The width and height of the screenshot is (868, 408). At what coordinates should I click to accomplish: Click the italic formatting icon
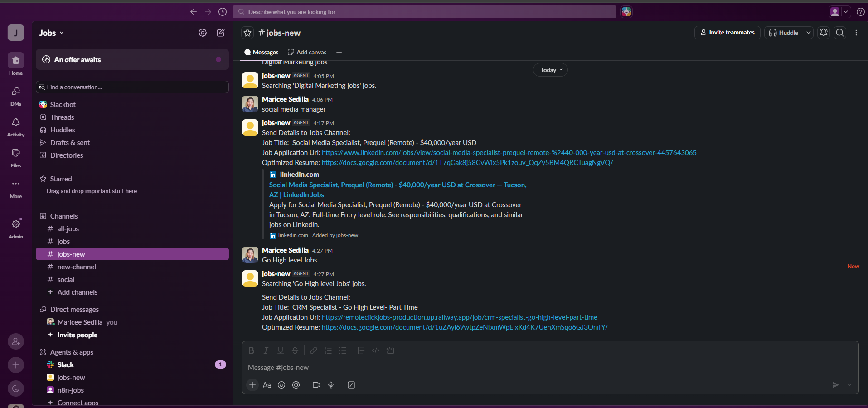(x=266, y=350)
